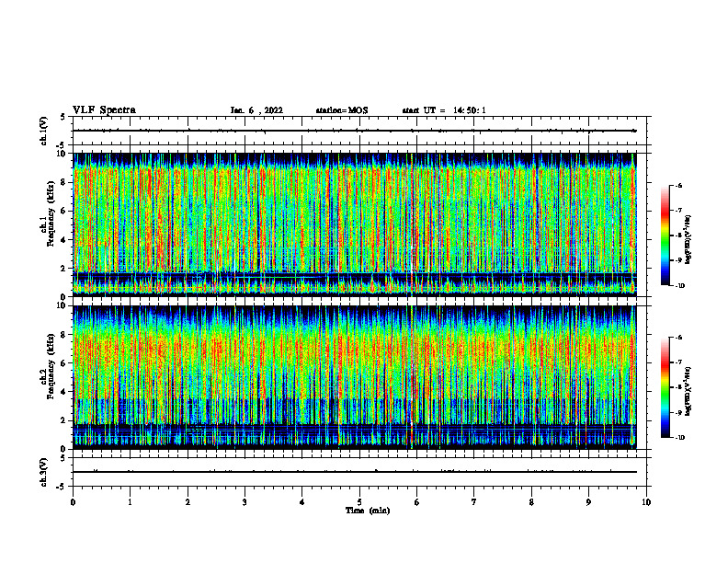Select the date text "Jan. 6, 2022"

pyautogui.click(x=256, y=110)
